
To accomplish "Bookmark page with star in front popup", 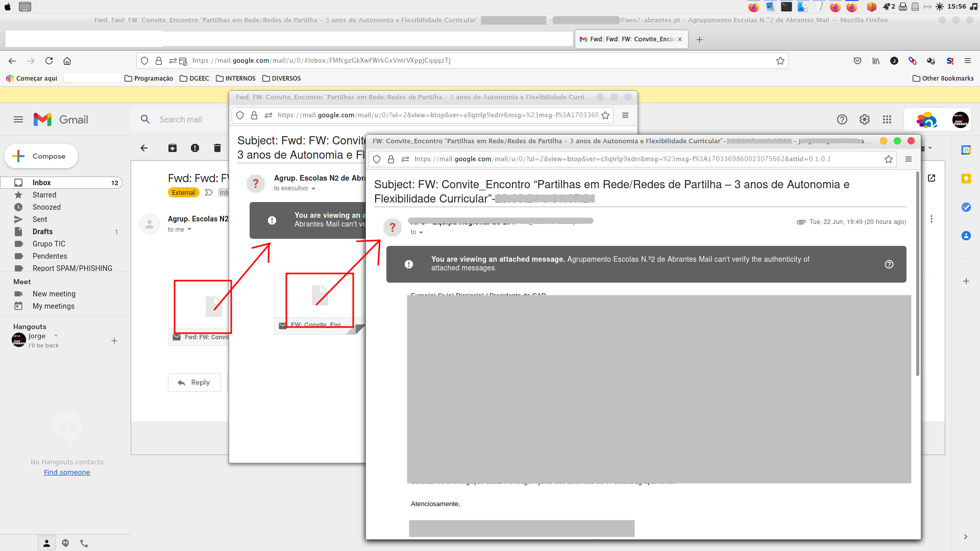I will [x=889, y=159].
